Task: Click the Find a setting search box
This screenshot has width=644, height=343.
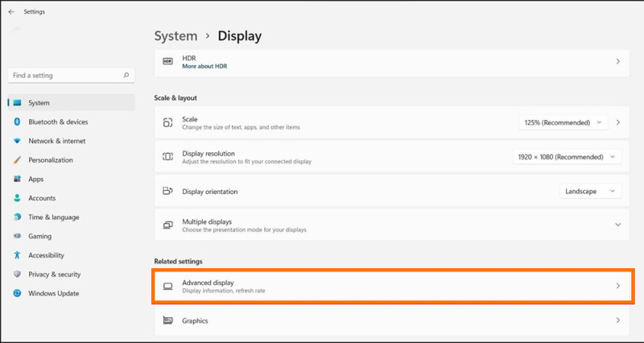Action: 64,76
